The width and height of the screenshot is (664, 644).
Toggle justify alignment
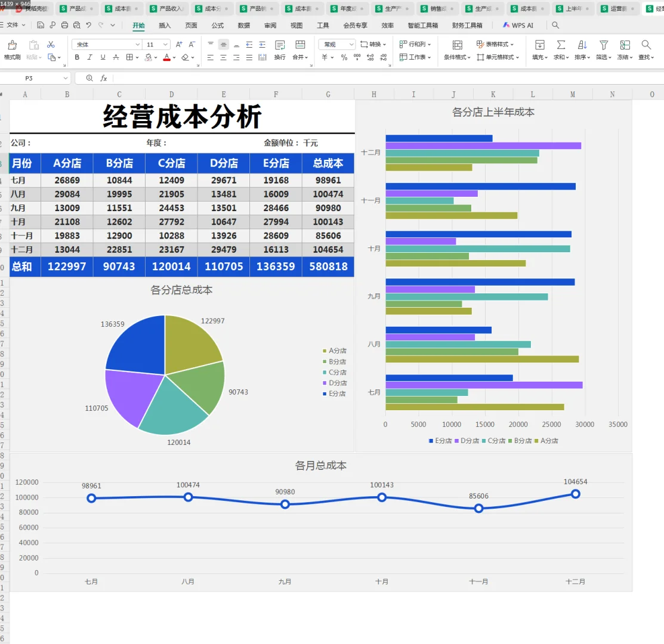[249, 57]
